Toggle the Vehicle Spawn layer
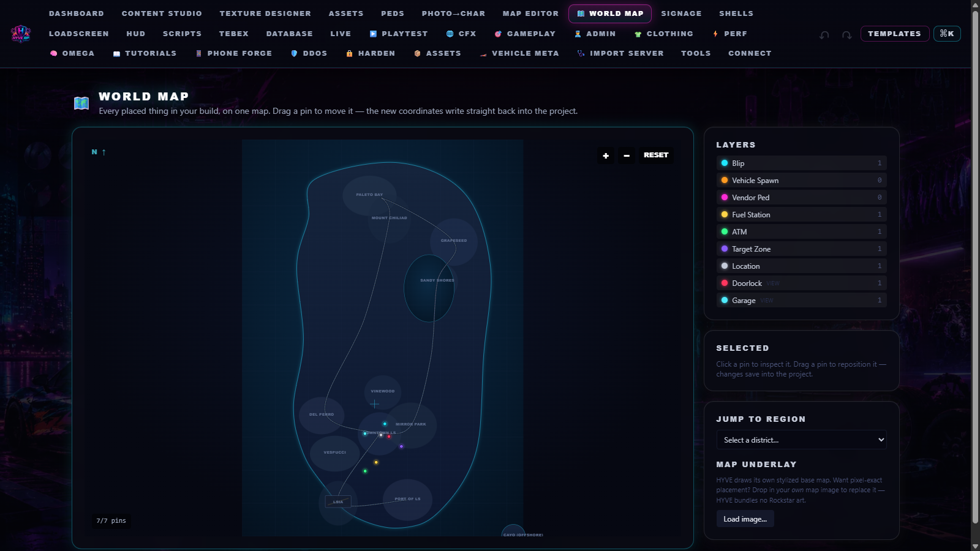 pos(801,180)
